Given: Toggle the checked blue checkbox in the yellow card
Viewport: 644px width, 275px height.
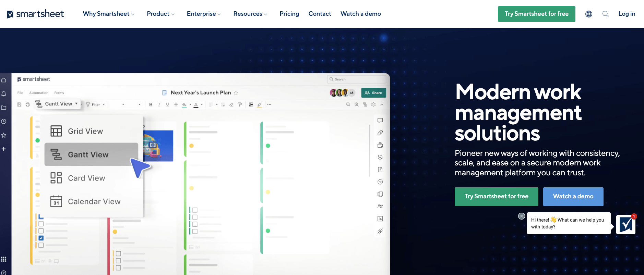Looking at the screenshot, I should 41,238.
